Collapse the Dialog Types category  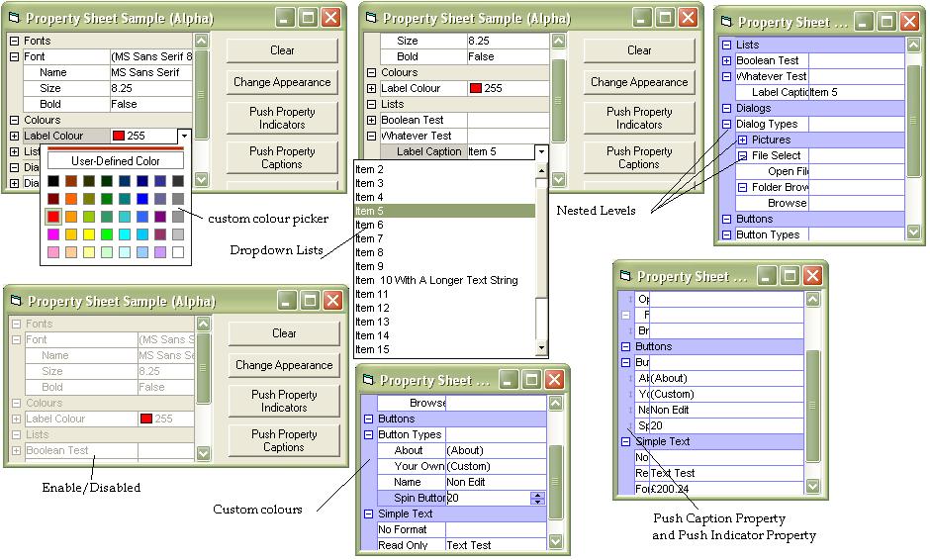[x=726, y=124]
